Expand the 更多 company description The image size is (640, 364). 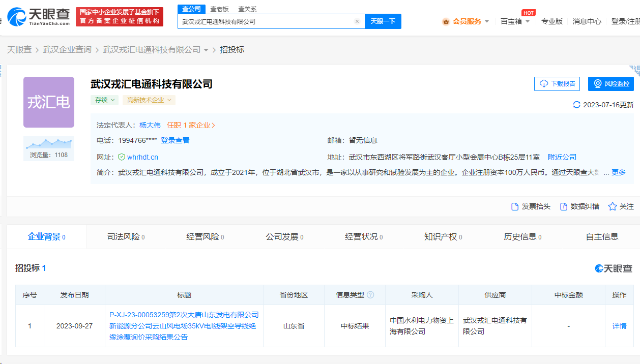tap(619, 172)
